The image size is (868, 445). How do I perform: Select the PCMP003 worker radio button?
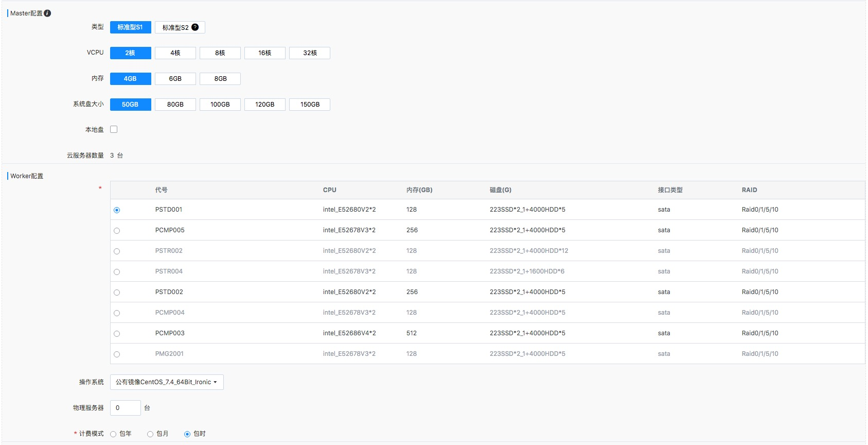(117, 334)
